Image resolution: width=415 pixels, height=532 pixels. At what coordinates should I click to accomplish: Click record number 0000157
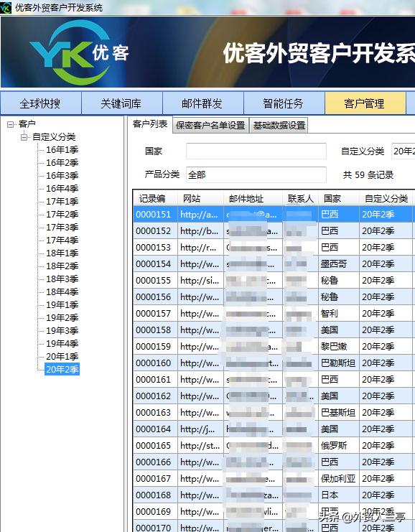[154, 314]
